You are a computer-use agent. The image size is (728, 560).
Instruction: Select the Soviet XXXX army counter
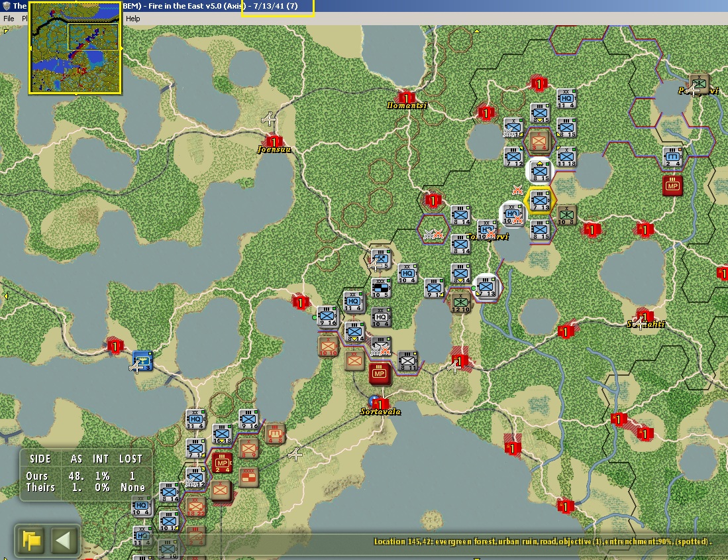248,477
